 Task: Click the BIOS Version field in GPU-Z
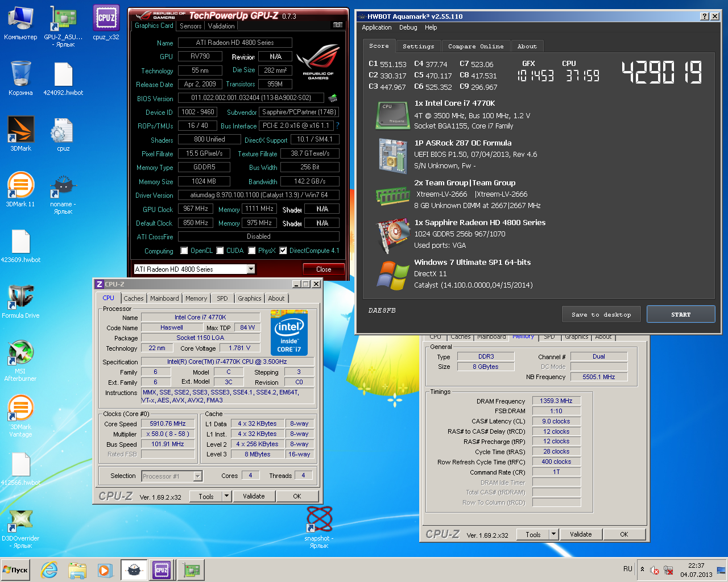[251, 98]
